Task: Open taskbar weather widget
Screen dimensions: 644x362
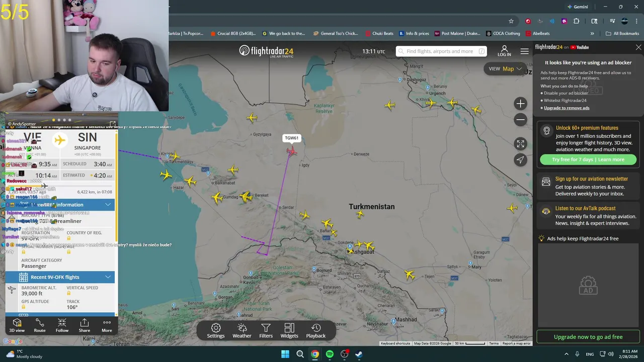Action: (24, 354)
